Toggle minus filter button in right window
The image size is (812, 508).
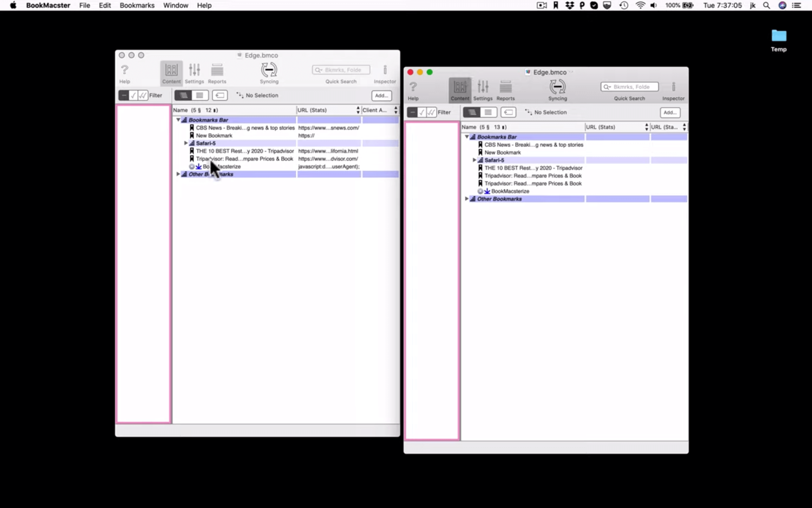(412, 112)
